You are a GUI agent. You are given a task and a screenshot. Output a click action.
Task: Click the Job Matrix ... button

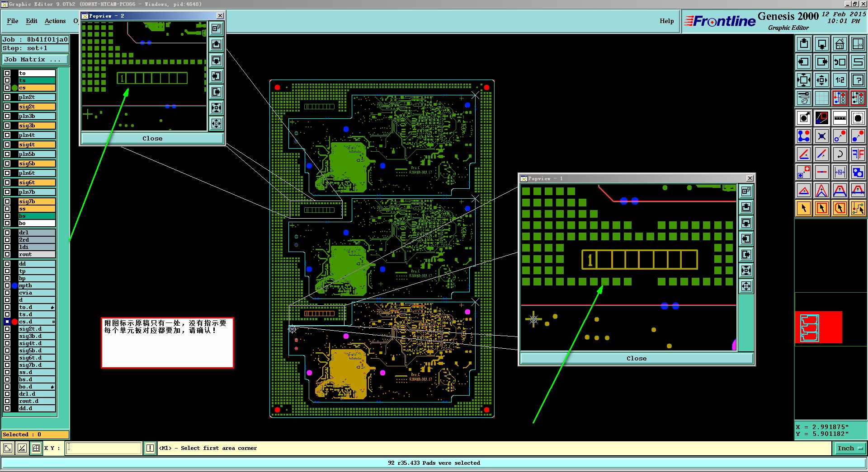(x=35, y=60)
